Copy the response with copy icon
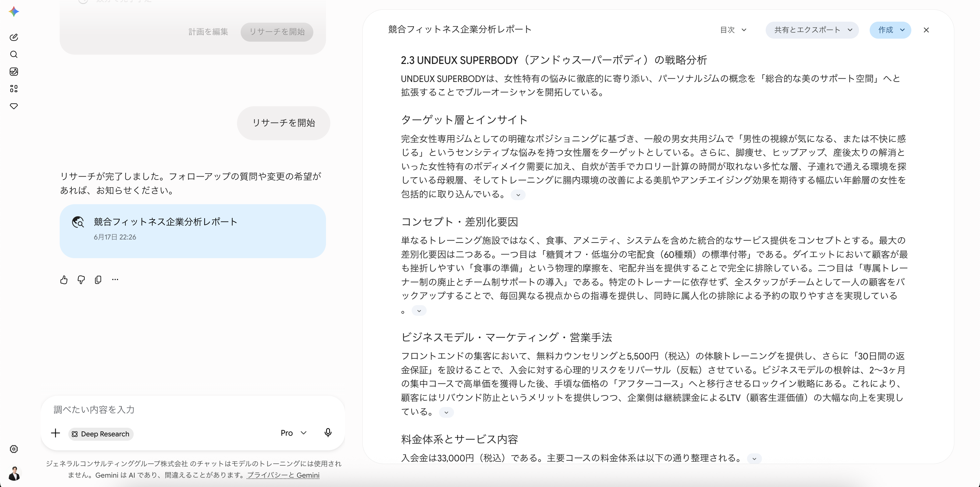The width and height of the screenshot is (980, 487). click(x=98, y=280)
